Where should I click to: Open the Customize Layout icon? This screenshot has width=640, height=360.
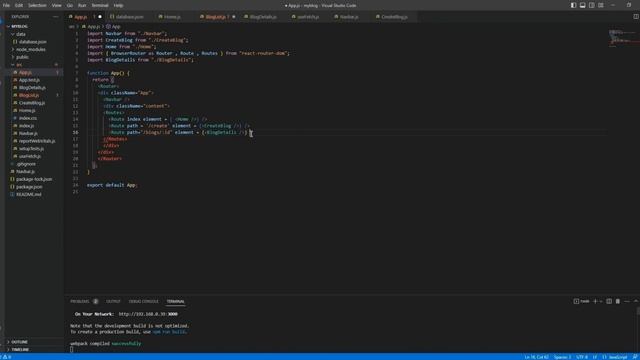click(x=601, y=5)
